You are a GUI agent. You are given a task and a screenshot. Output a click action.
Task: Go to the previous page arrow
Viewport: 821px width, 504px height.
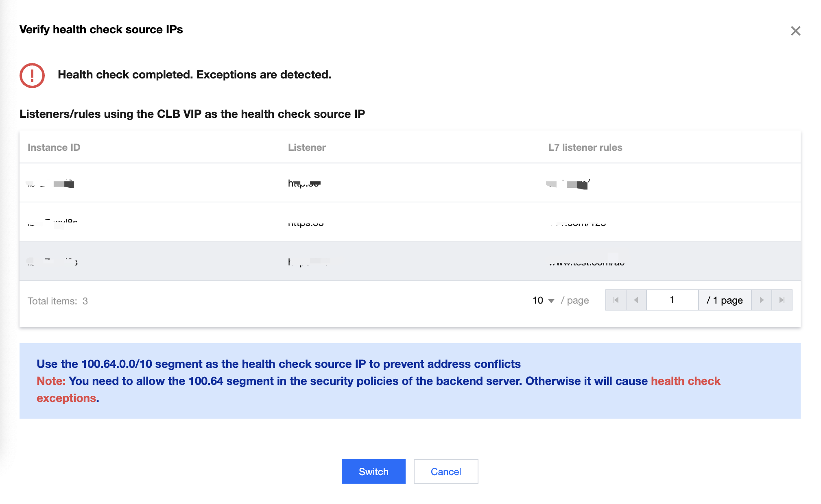tap(636, 300)
